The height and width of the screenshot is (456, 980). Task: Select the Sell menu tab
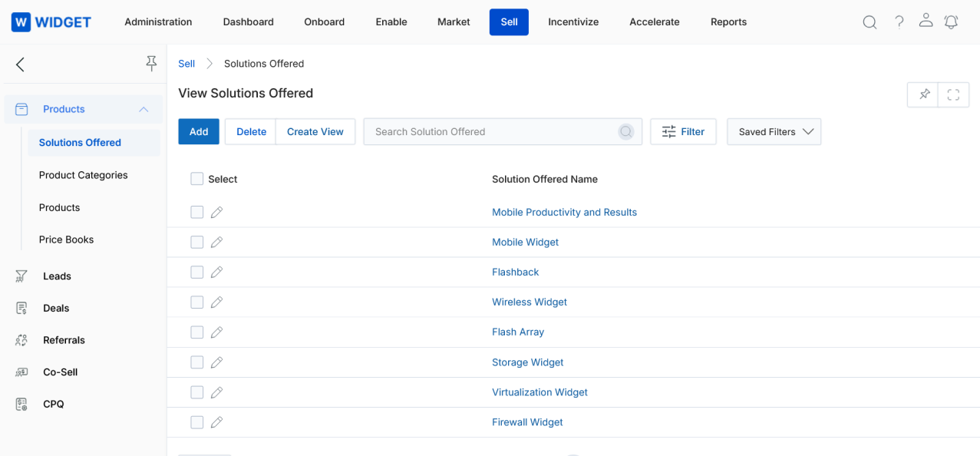[509, 21]
